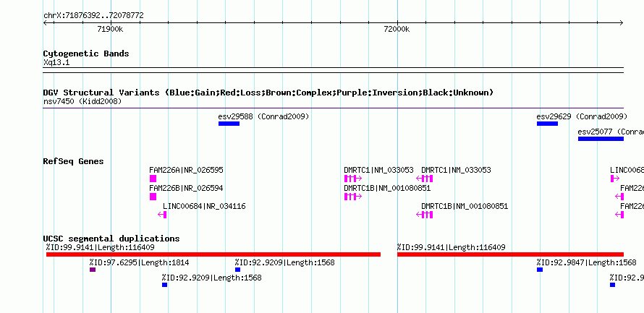Click the LINC00684|NR_034116 gene label
This screenshot has width=644, height=313.
[204, 206]
